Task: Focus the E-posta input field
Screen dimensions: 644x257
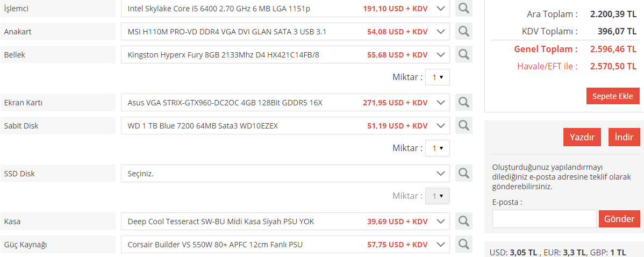Action: tap(544, 219)
